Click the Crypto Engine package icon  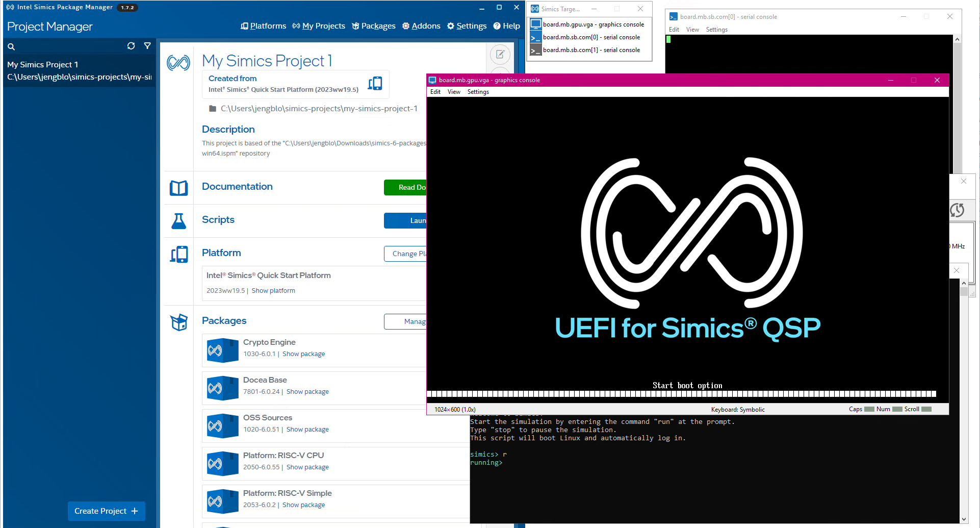222,350
